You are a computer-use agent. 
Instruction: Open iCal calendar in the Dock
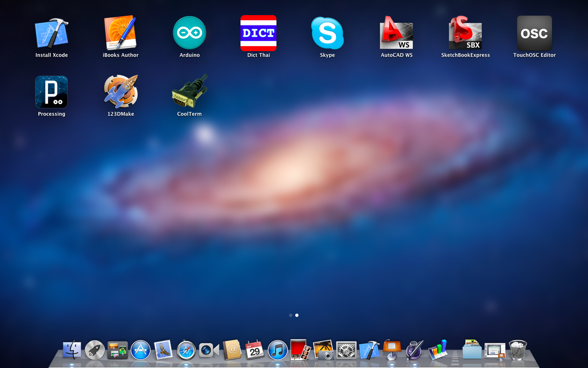pos(255,350)
